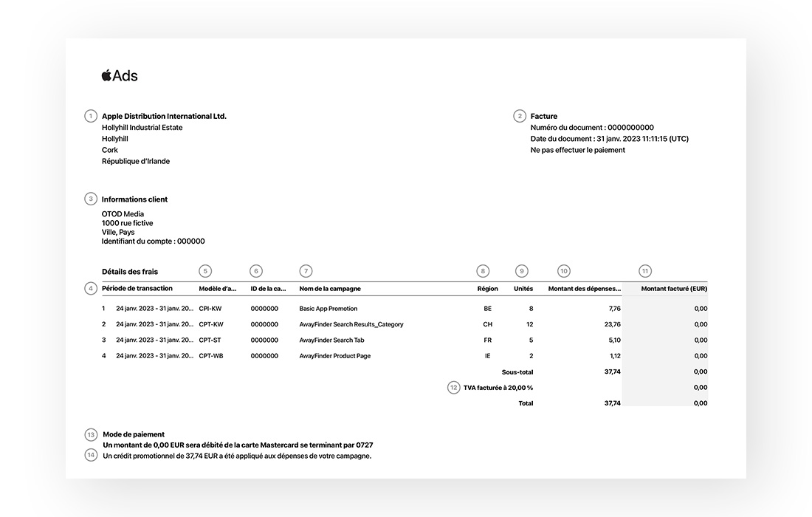Image resolution: width=812 pixels, height=517 pixels.
Task: Select the AwayFinder Search Tab campaign name
Action: [x=331, y=340]
